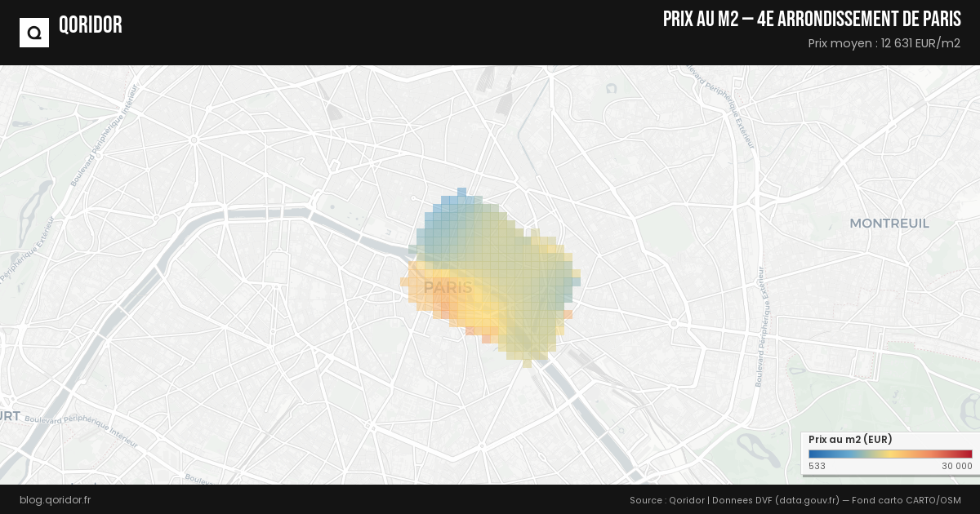Click the dark blue end of the legend gradient
Viewport: 980px width, 514px height.
pyautogui.click(x=813, y=454)
